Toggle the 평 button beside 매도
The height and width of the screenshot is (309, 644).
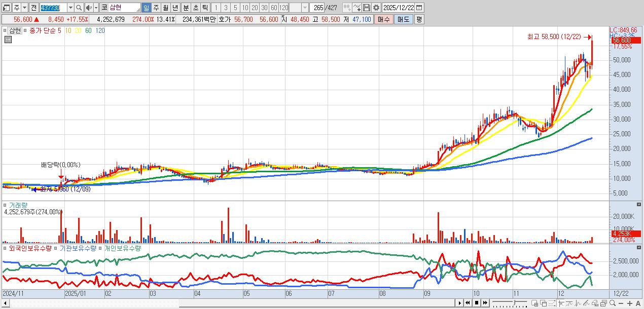click(x=419, y=19)
